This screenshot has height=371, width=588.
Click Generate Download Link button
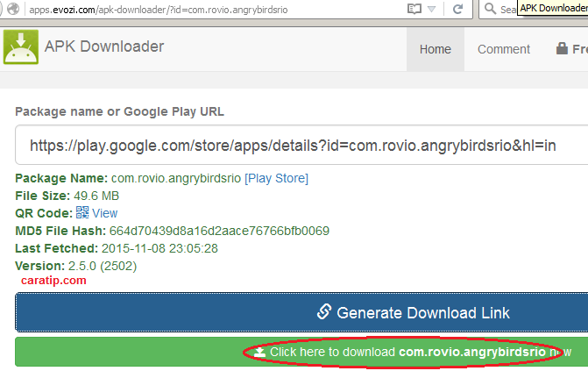pyautogui.click(x=301, y=312)
